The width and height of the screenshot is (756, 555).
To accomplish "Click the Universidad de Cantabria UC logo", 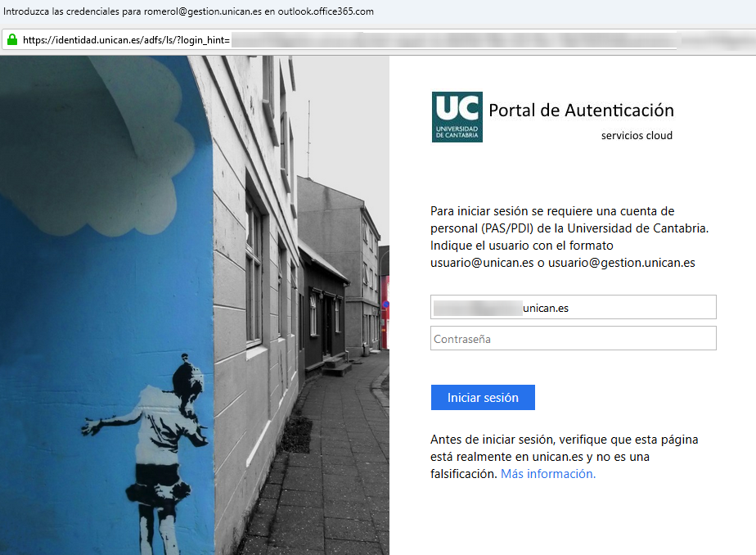I will [x=457, y=117].
